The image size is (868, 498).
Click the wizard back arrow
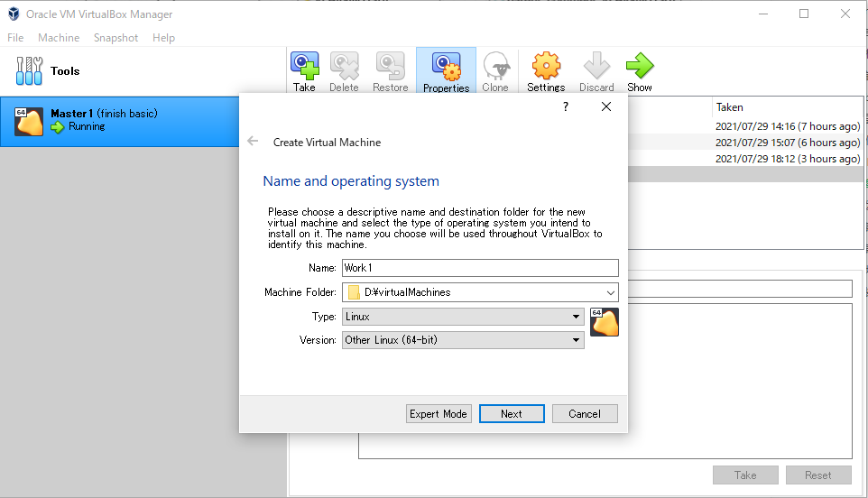253,141
